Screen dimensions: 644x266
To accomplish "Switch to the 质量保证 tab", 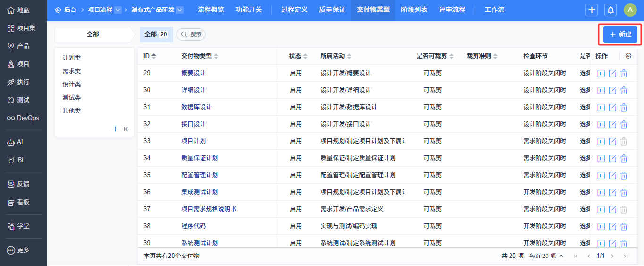I will click(332, 10).
